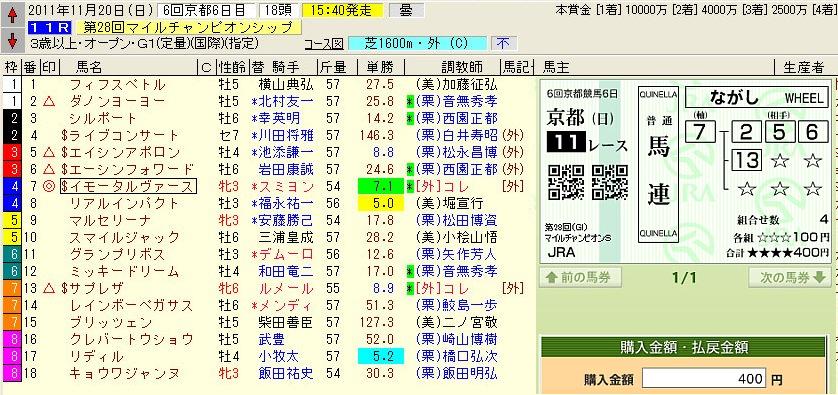
Task: Select horse シルポート name
Action: [x=104, y=118]
